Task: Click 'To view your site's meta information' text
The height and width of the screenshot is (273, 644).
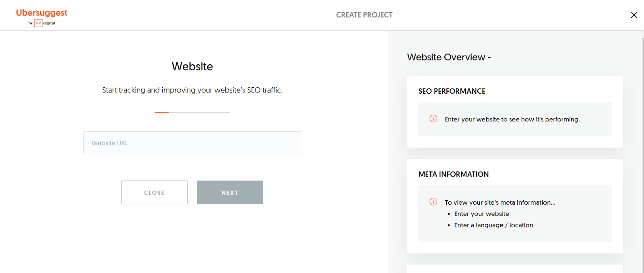Action: coord(500,203)
